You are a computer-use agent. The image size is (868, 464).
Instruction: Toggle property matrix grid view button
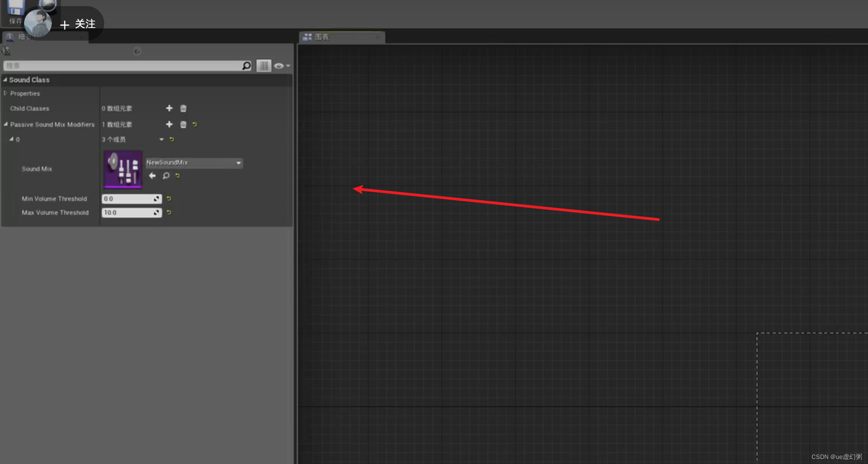tap(264, 66)
